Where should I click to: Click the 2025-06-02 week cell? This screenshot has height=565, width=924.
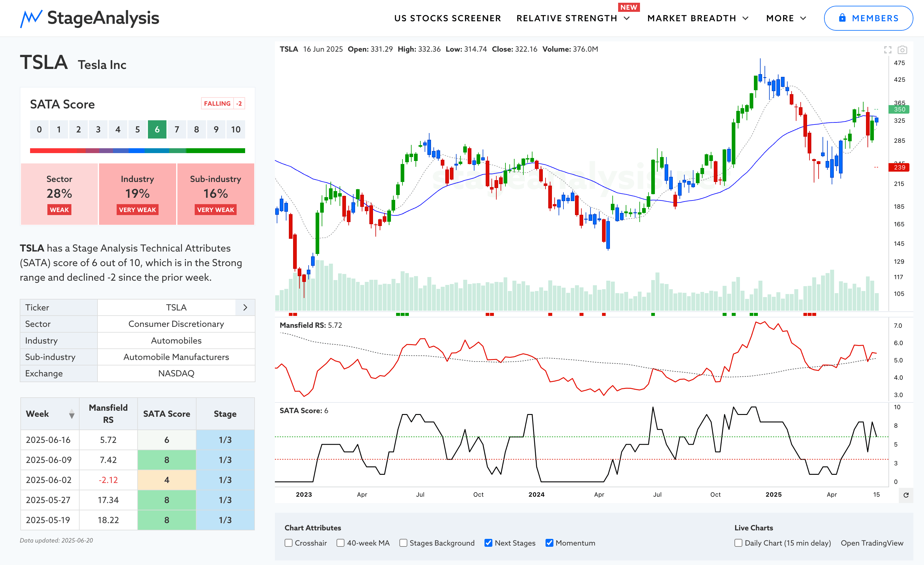coord(50,480)
